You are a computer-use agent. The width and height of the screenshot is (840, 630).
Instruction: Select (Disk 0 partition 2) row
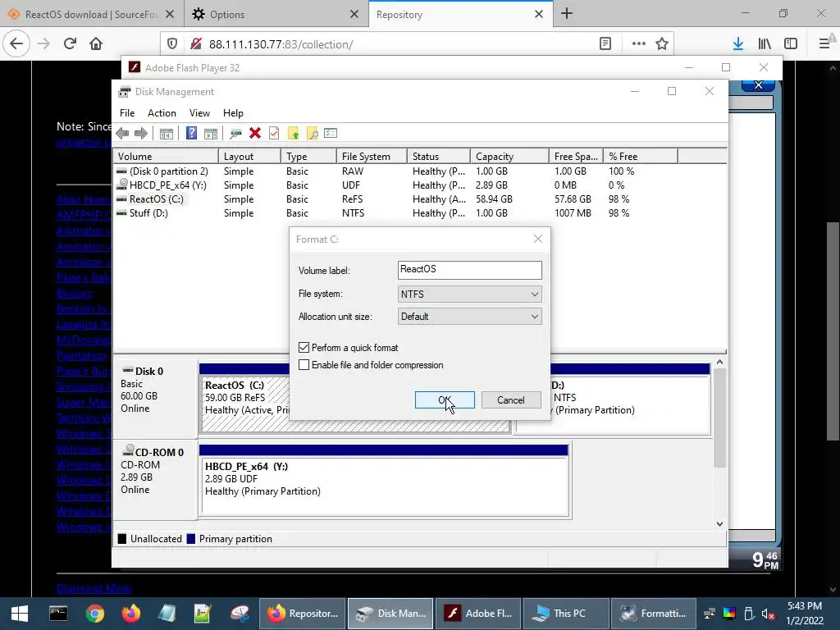pyautogui.click(x=419, y=171)
